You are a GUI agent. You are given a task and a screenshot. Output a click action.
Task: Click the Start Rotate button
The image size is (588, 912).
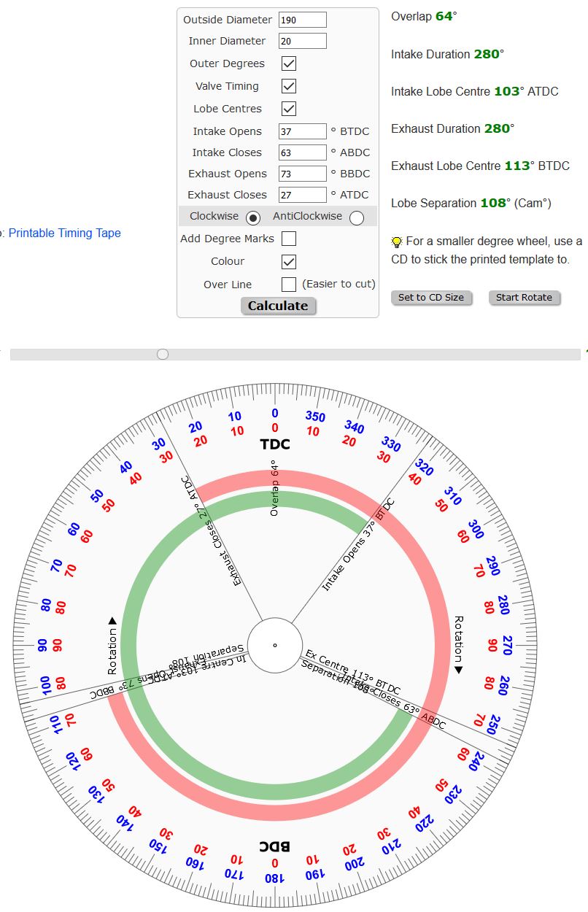click(525, 298)
